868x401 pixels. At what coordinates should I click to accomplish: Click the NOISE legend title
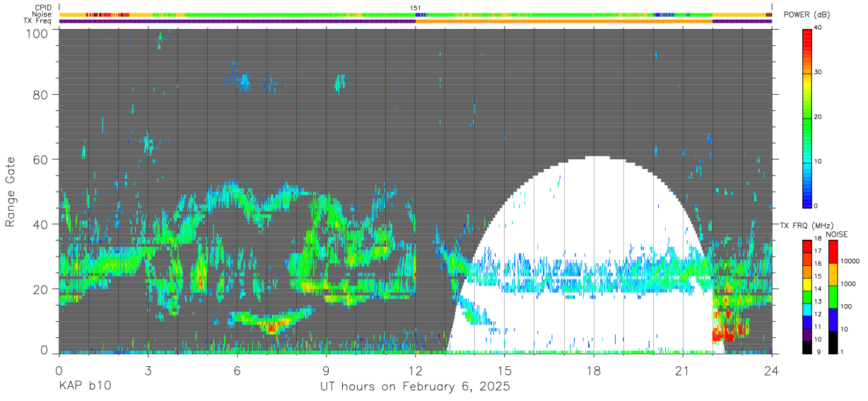click(x=836, y=234)
